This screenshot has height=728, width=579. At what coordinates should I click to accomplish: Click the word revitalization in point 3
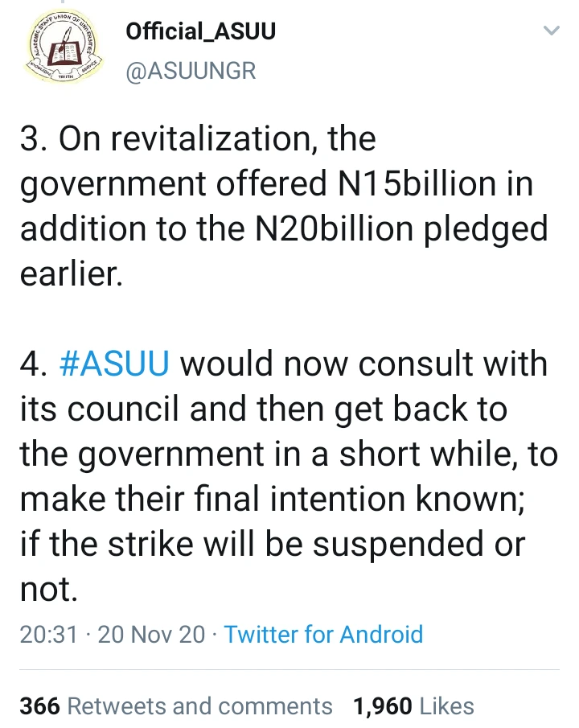coord(210,138)
